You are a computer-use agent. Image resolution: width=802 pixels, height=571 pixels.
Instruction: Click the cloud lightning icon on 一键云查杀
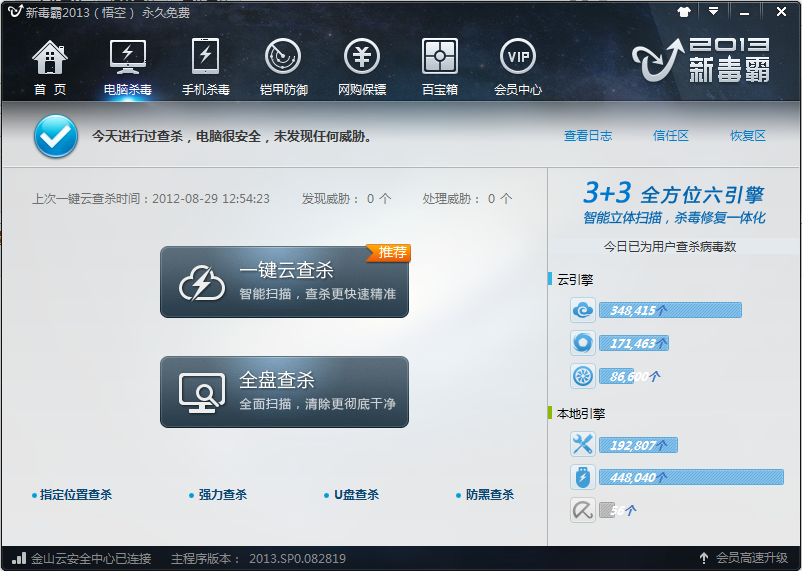click(202, 282)
